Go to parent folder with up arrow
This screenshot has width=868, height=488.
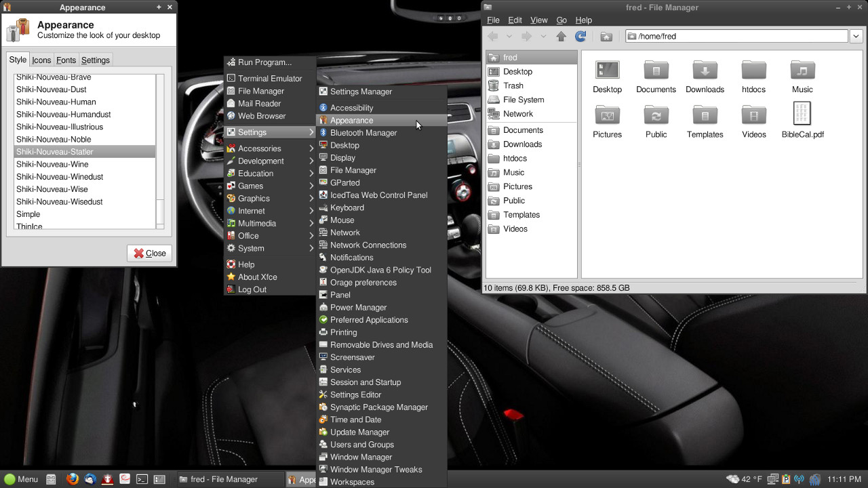[561, 37]
